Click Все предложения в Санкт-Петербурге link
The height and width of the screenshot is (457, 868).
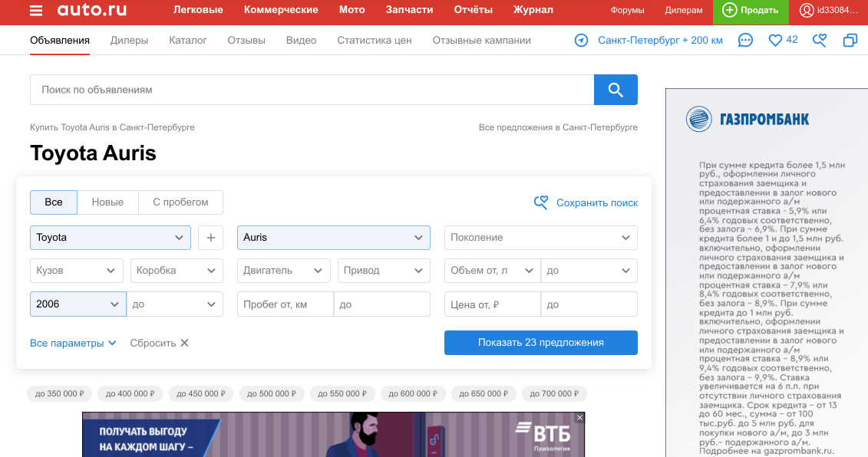click(x=558, y=127)
